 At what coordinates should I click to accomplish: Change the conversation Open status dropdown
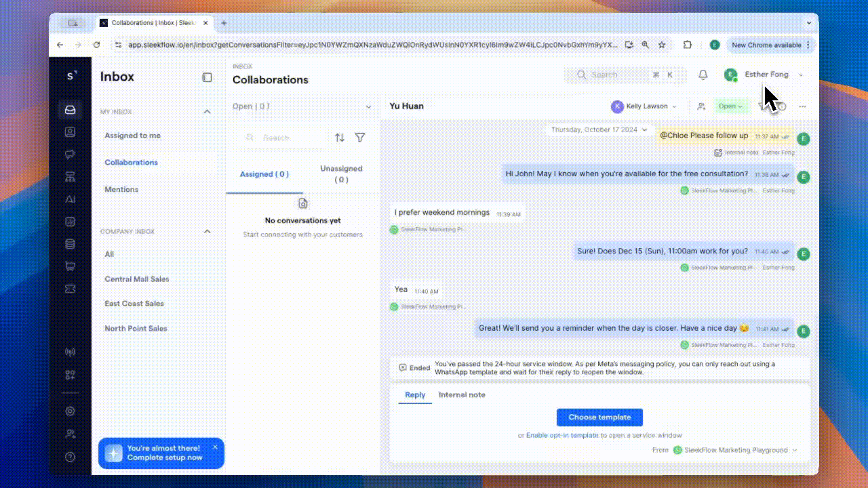click(730, 106)
